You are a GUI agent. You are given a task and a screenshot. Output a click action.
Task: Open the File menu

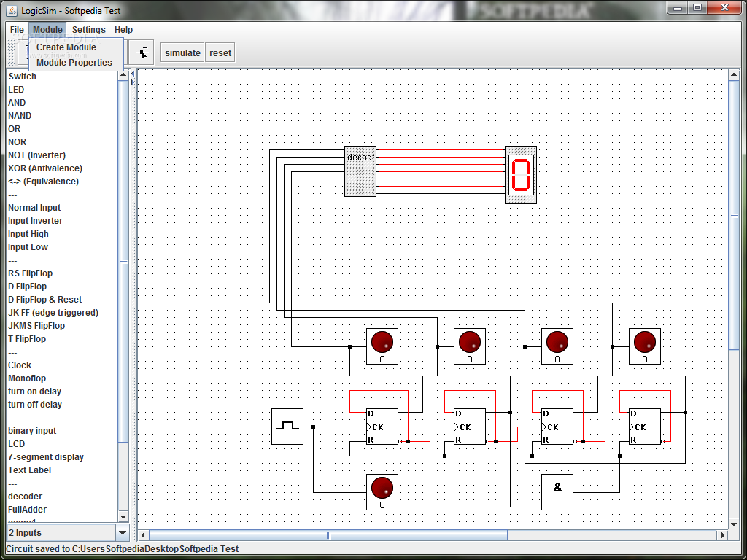[x=17, y=29]
